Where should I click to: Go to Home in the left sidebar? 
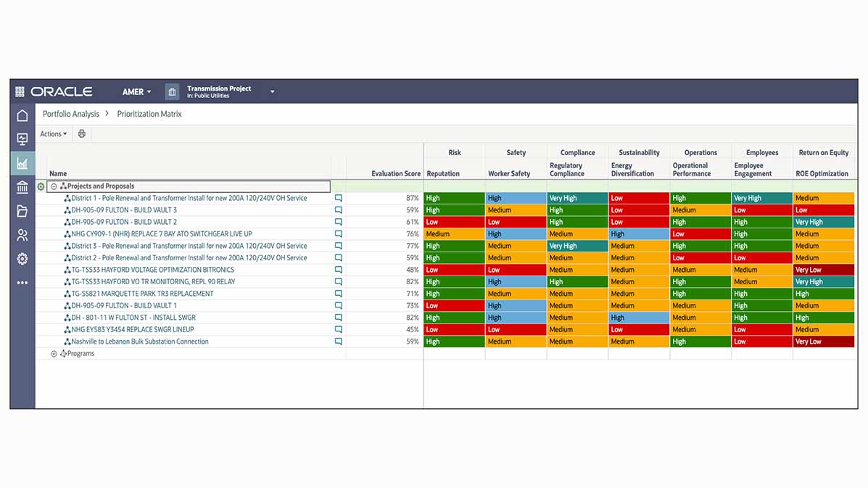(x=22, y=116)
